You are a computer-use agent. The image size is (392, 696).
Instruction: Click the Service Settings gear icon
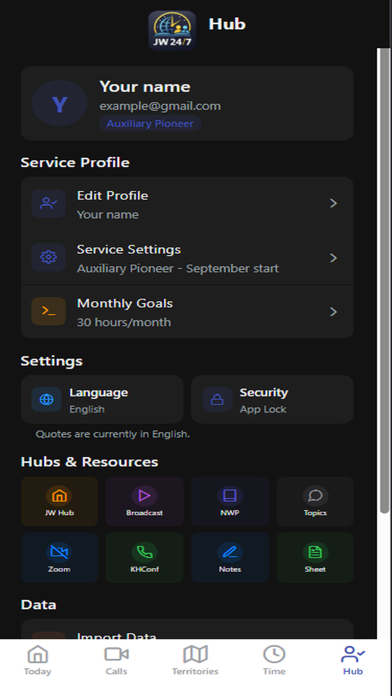48,257
